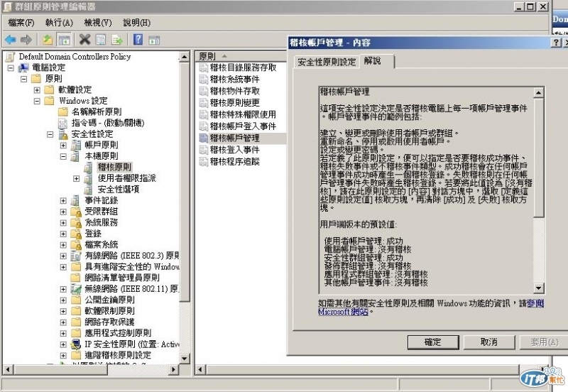Open the 檔案(F) menu

(x=21, y=23)
